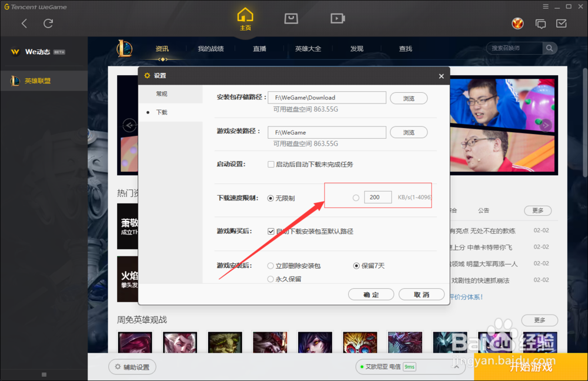Open the WeGame home page
The width and height of the screenshot is (588, 381).
tap(245, 16)
